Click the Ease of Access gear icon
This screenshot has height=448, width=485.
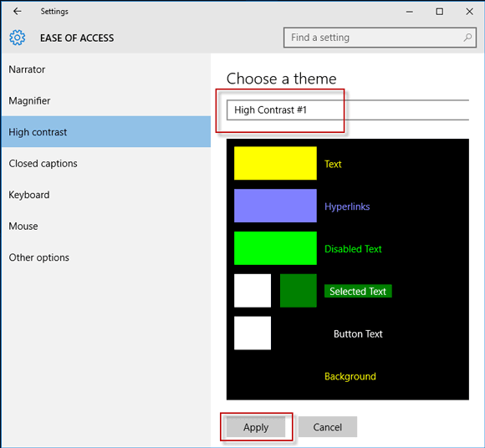(17, 38)
